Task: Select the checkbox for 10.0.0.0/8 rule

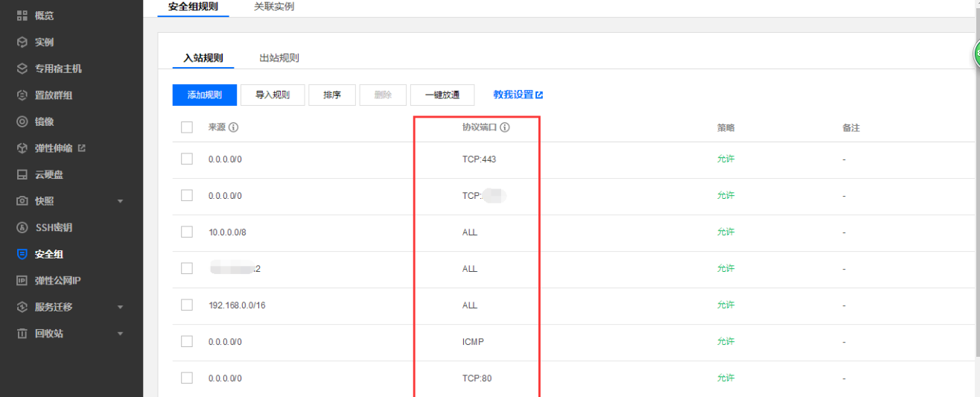Action: coord(187,232)
